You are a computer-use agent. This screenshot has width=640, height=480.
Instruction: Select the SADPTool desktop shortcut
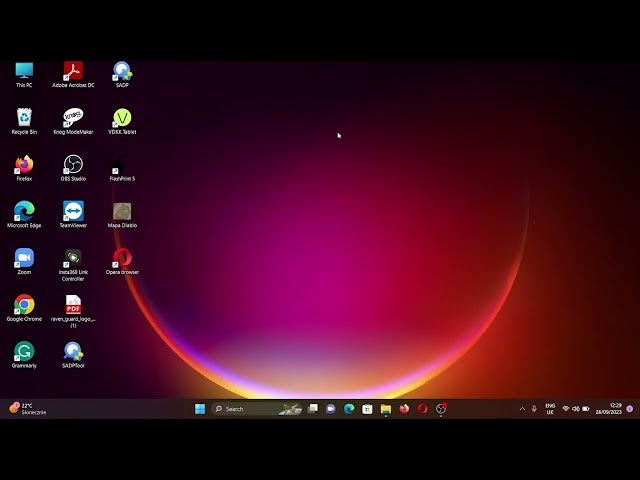[x=73, y=355]
